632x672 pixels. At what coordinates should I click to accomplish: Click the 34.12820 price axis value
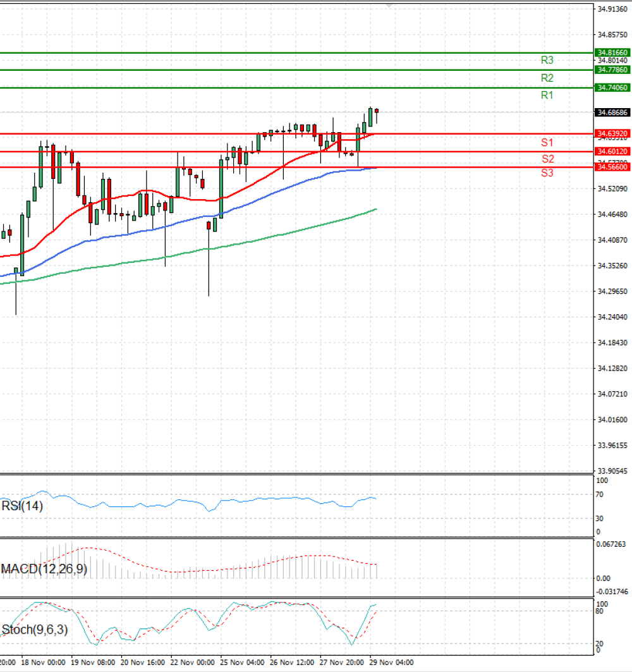pyautogui.click(x=612, y=369)
